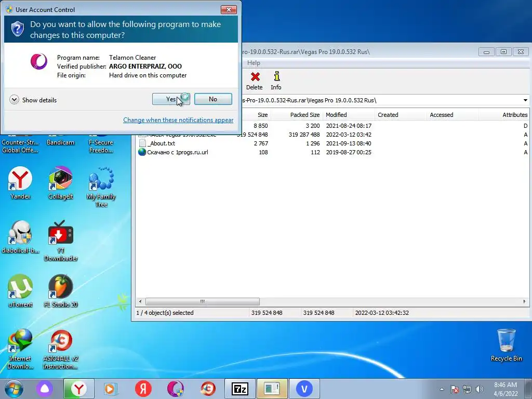Open the 7-Zip address path dropdown
532x399 pixels.
click(525, 100)
